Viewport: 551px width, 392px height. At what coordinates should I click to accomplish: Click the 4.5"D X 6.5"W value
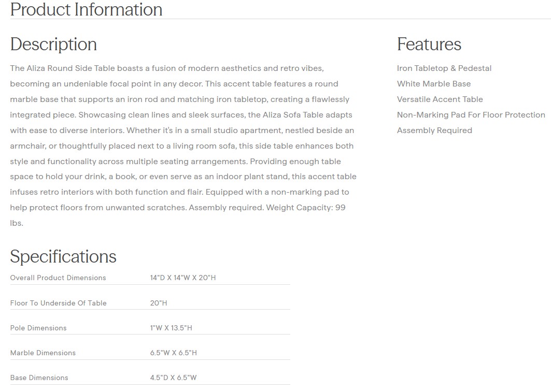173,378
